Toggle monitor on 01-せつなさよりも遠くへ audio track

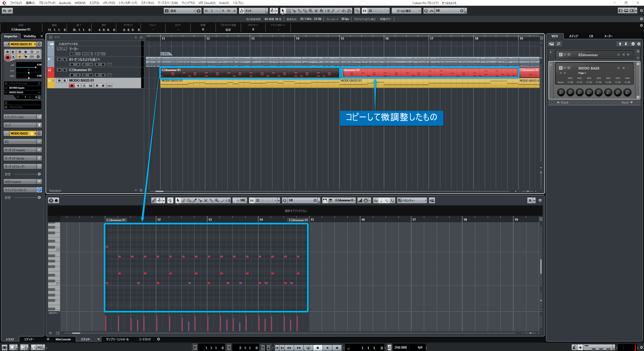pyautogui.click(x=78, y=65)
